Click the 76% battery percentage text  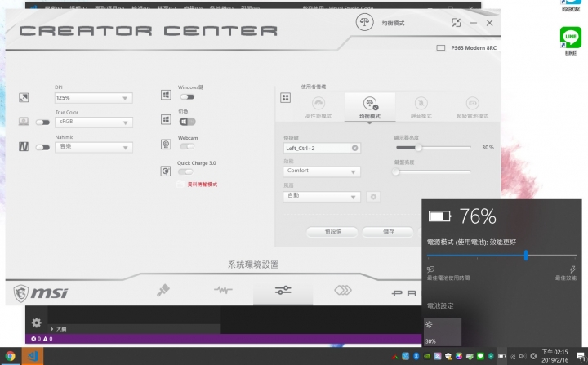click(478, 216)
